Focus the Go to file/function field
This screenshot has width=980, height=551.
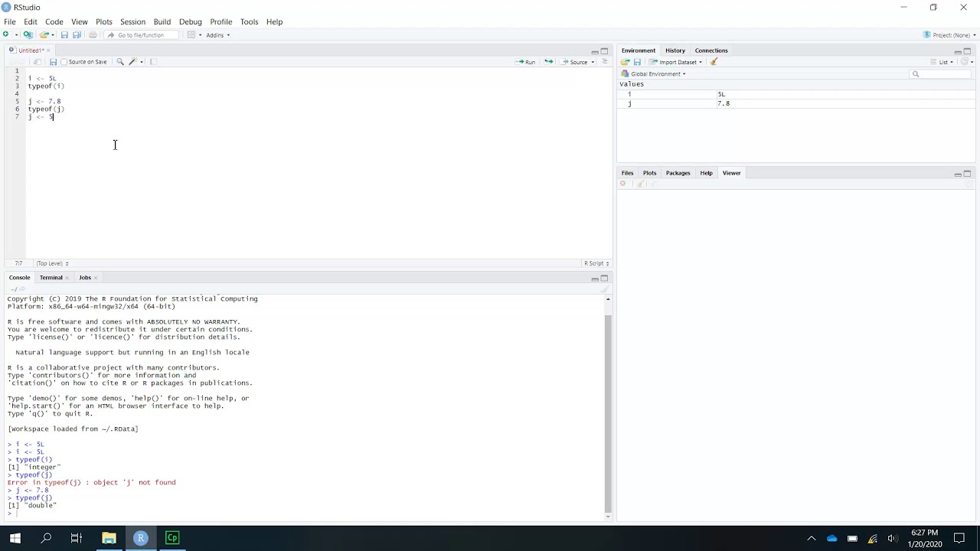[141, 34]
